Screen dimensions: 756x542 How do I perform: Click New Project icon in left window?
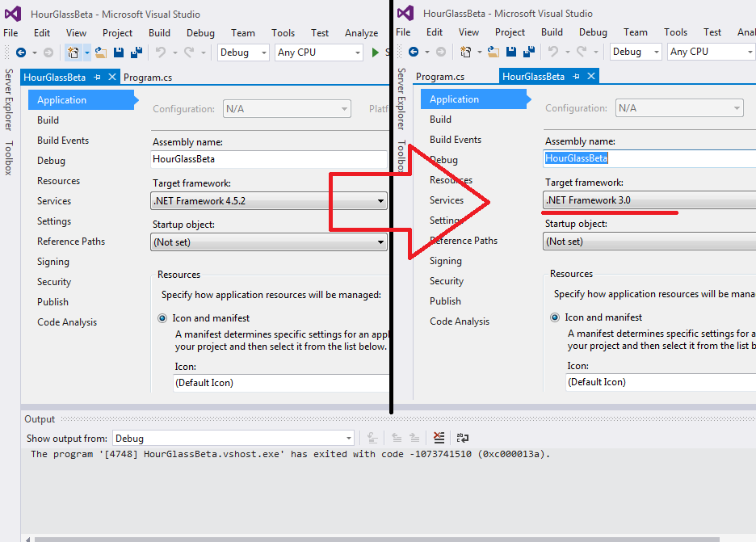(73, 52)
